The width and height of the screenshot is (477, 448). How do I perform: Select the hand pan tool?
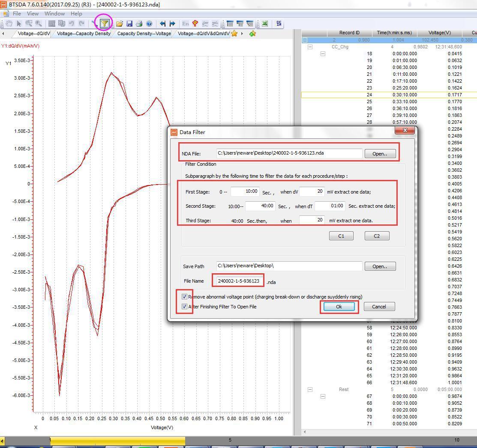click(9, 24)
